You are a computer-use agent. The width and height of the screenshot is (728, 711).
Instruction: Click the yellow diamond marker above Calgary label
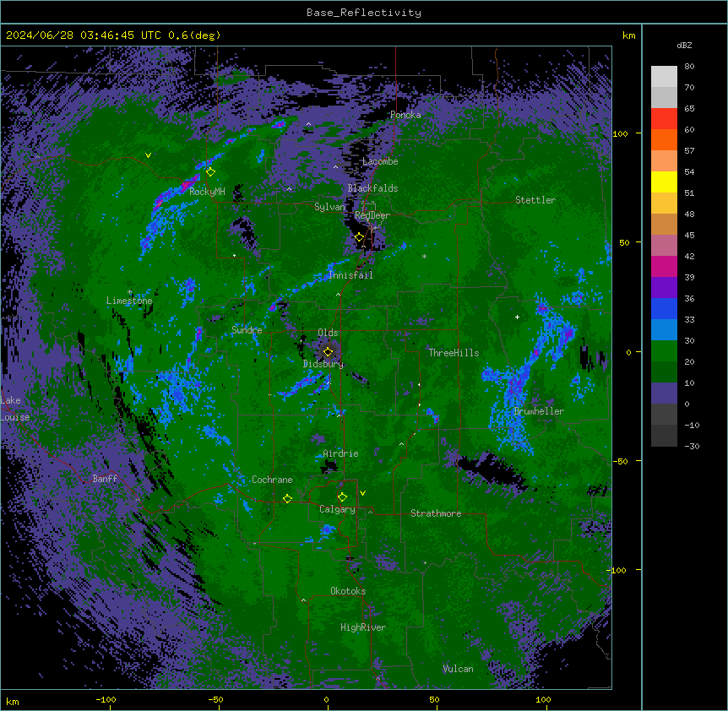click(342, 497)
